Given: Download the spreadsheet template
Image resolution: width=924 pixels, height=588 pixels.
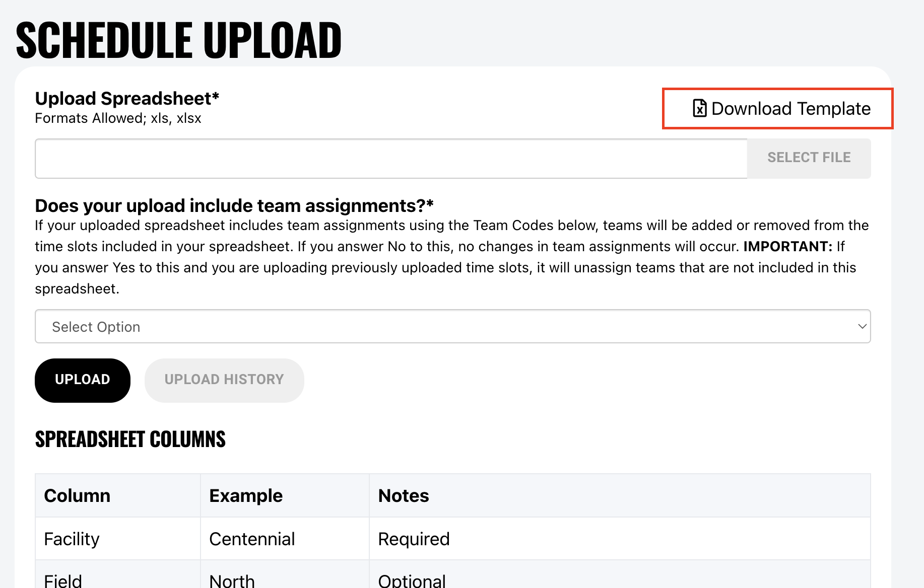Looking at the screenshot, I should point(777,108).
